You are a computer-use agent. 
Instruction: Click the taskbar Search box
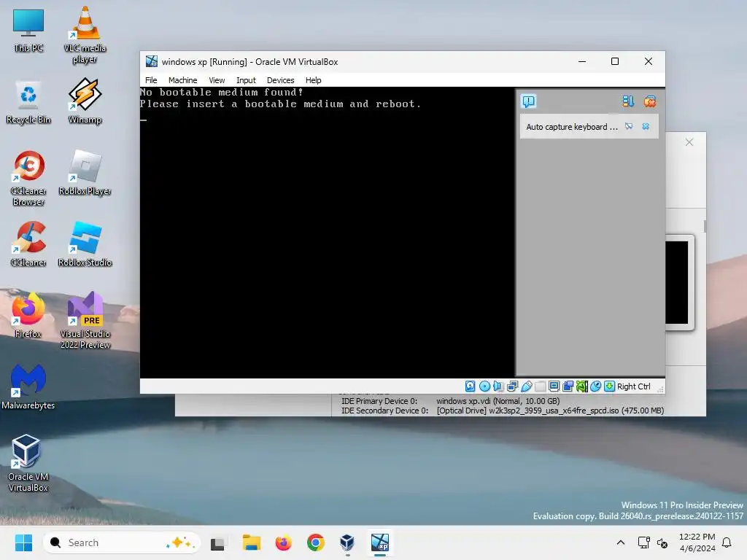pyautogui.click(x=122, y=542)
